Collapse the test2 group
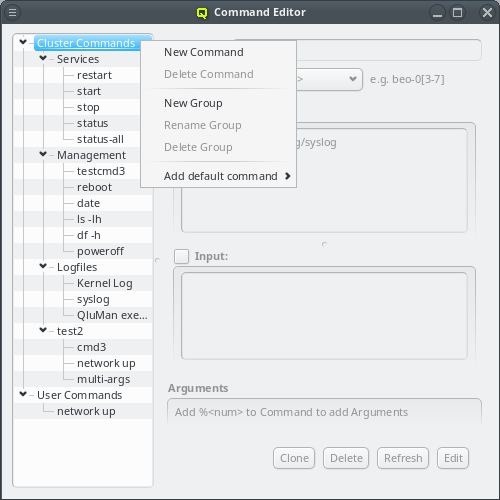The width and height of the screenshot is (500, 500). pyautogui.click(x=43, y=330)
